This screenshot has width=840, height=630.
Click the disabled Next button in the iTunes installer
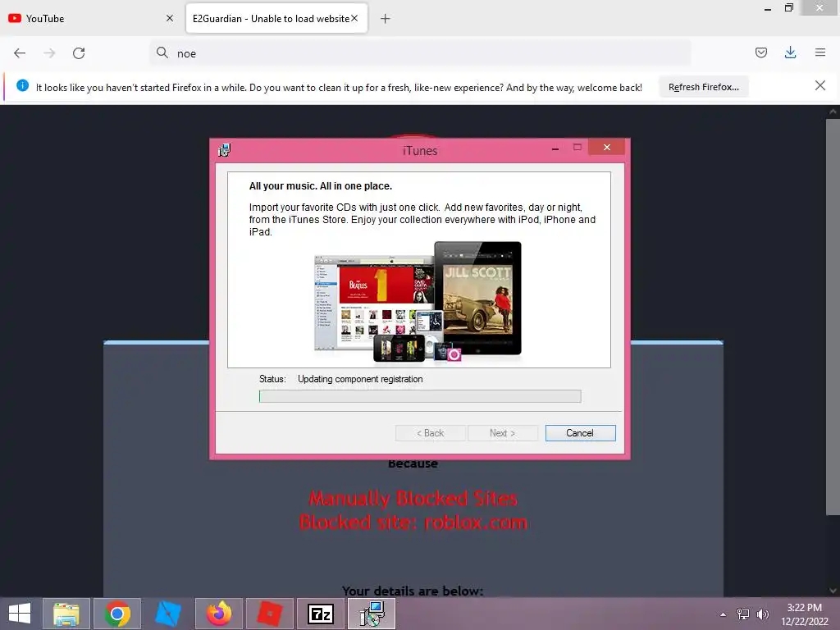coord(503,433)
